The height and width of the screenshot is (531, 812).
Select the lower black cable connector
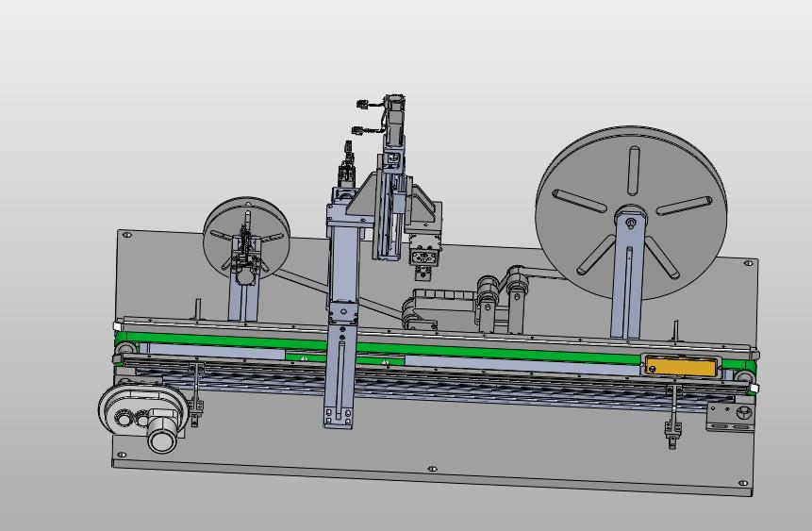coord(359,130)
